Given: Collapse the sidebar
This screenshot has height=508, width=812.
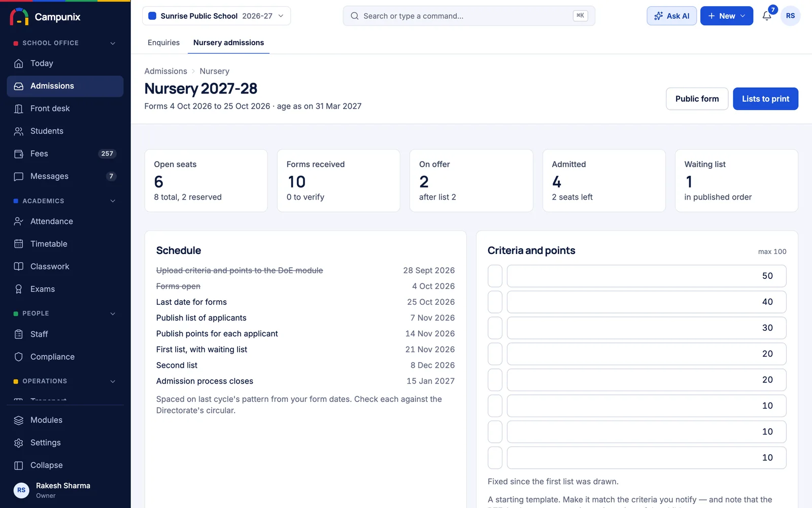Looking at the screenshot, I should pyautogui.click(x=65, y=465).
